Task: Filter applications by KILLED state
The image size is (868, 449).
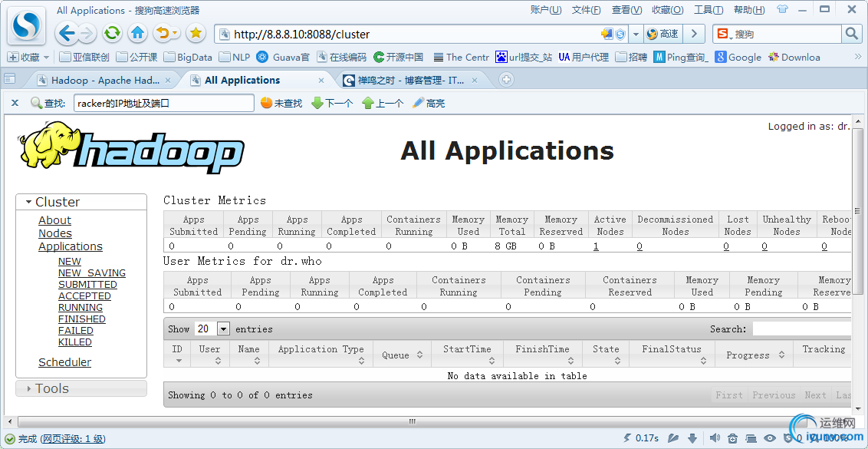Action: click(x=74, y=342)
